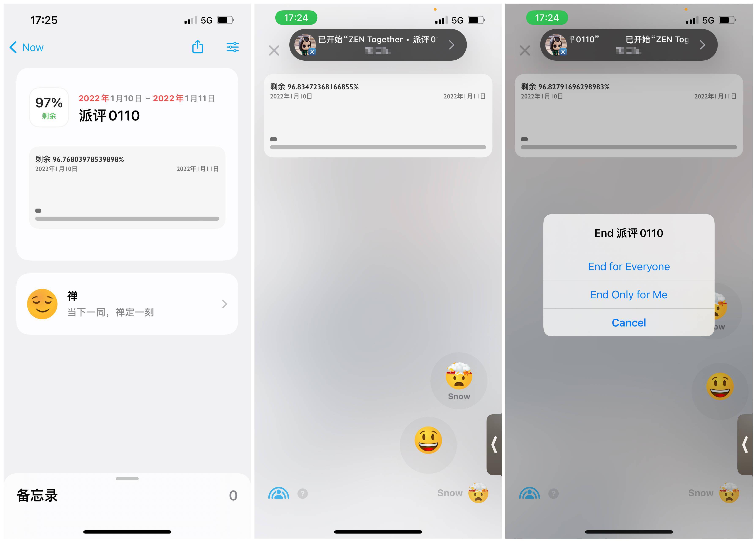This screenshot has height=542, width=756.
Task: Tap the 禅 mindfulness widget
Action: tap(126, 304)
